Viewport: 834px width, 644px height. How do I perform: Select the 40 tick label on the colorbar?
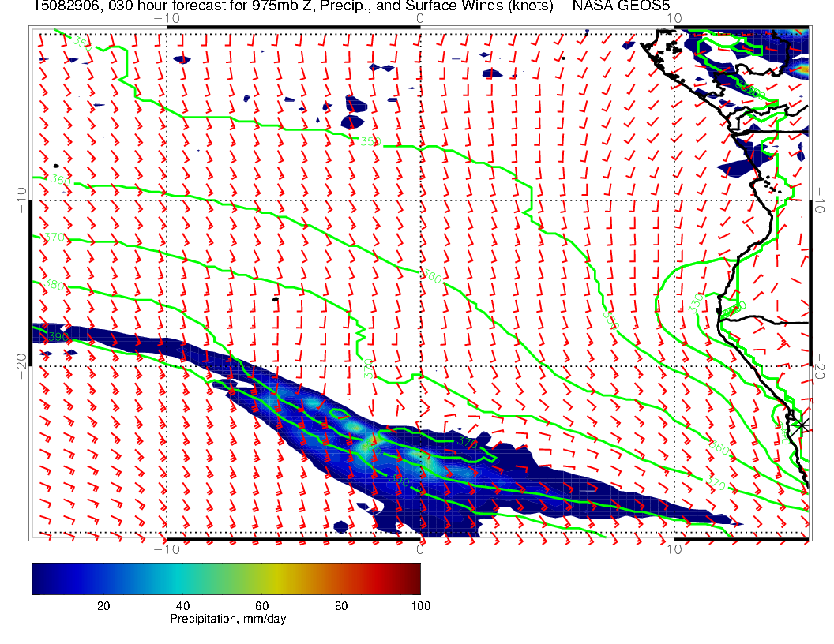[182, 605]
